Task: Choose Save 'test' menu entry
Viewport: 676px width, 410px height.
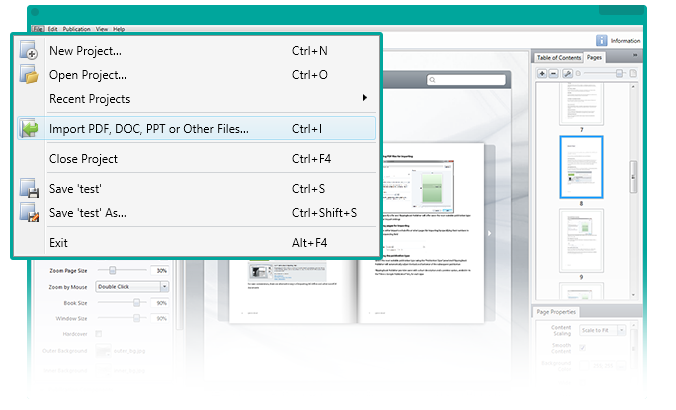Action: tap(197, 188)
